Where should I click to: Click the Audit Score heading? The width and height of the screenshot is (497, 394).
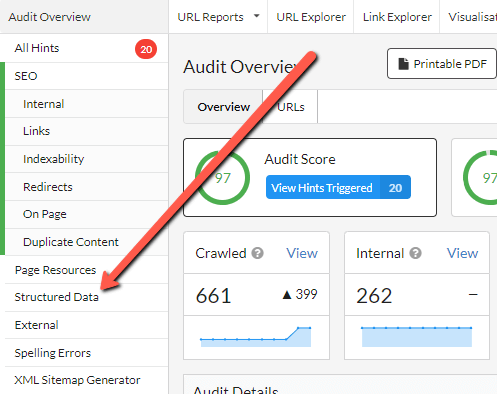coord(300,159)
